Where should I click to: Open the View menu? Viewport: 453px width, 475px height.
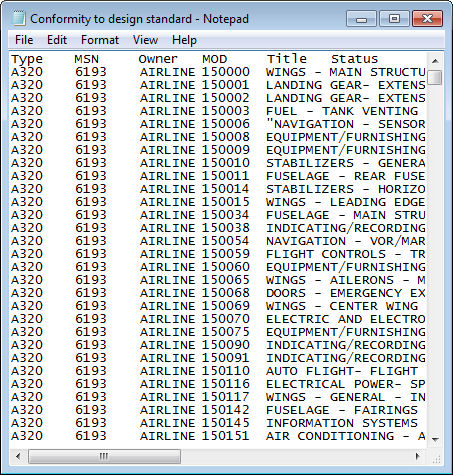click(145, 40)
